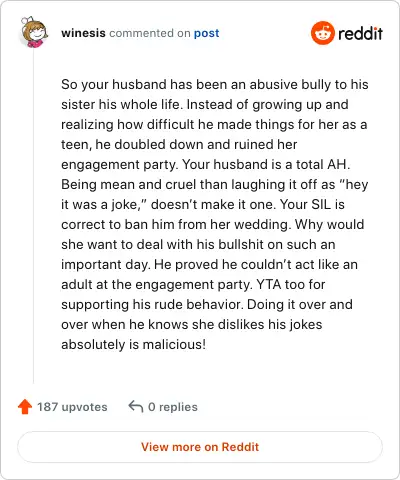Click the orange Reddit Snoo logo icon

[x=322, y=33]
